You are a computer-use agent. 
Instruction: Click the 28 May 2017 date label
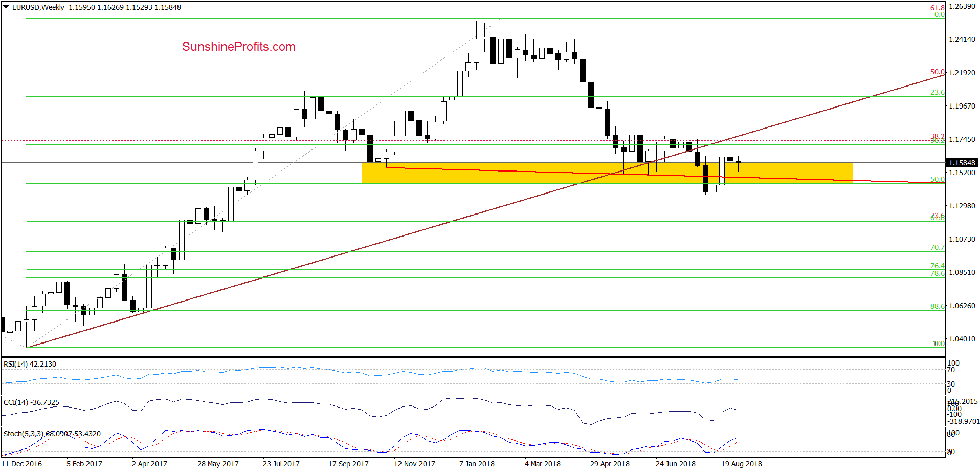(x=218, y=464)
